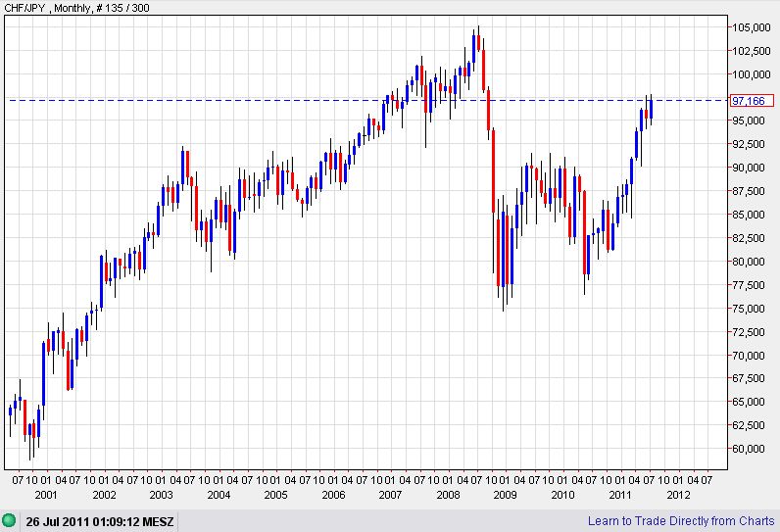Select the 77,500 price axis label
The width and height of the screenshot is (780, 532).
coord(749,285)
